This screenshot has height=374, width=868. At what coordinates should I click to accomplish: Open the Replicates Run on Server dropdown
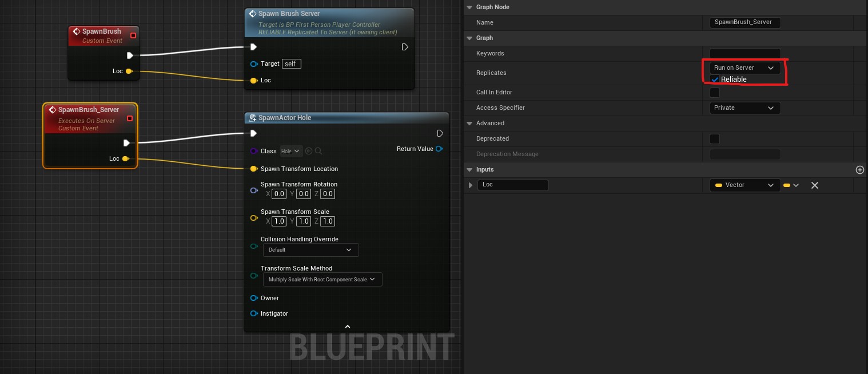(744, 67)
